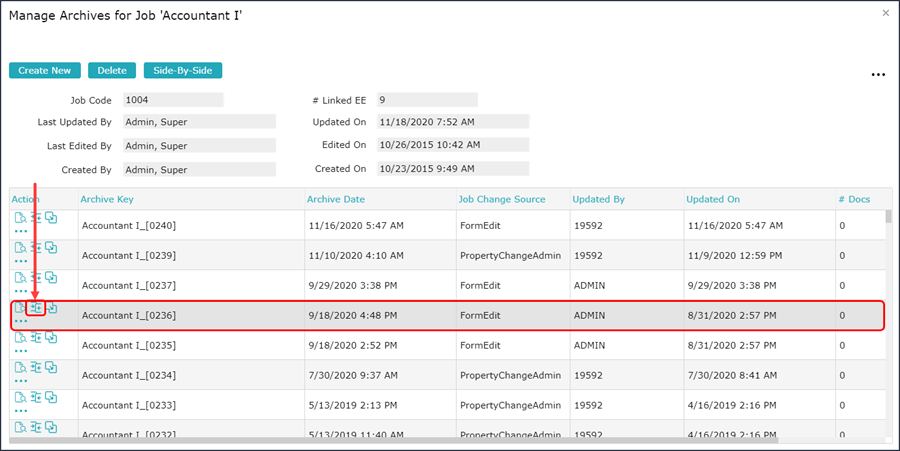Sort by the Updated By column header

point(598,199)
